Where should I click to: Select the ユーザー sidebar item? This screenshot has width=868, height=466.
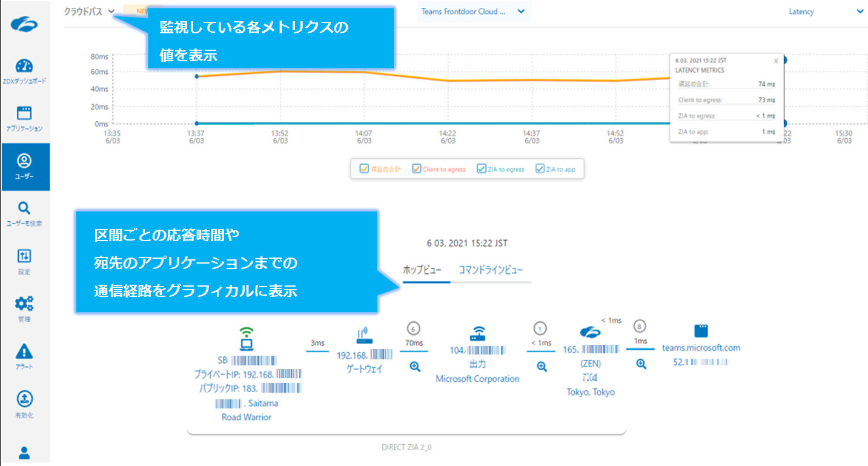coord(25,167)
